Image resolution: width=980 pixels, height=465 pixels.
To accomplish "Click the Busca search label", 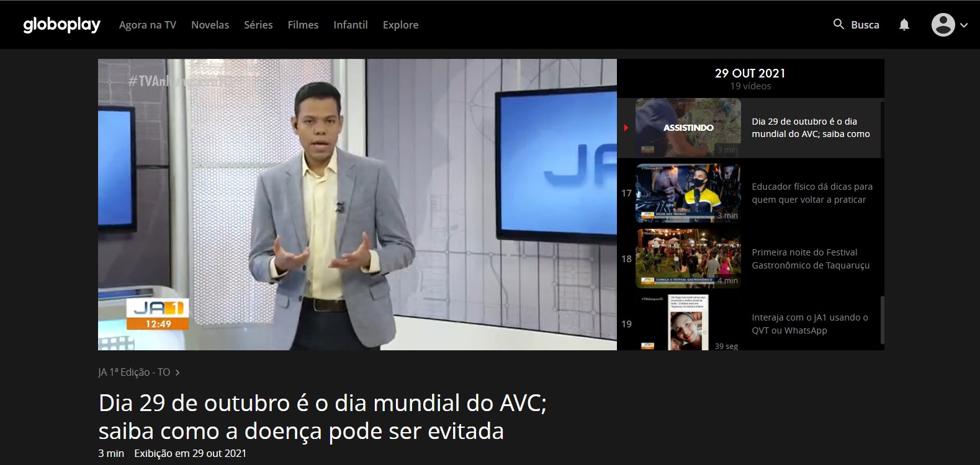I will click(x=865, y=25).
